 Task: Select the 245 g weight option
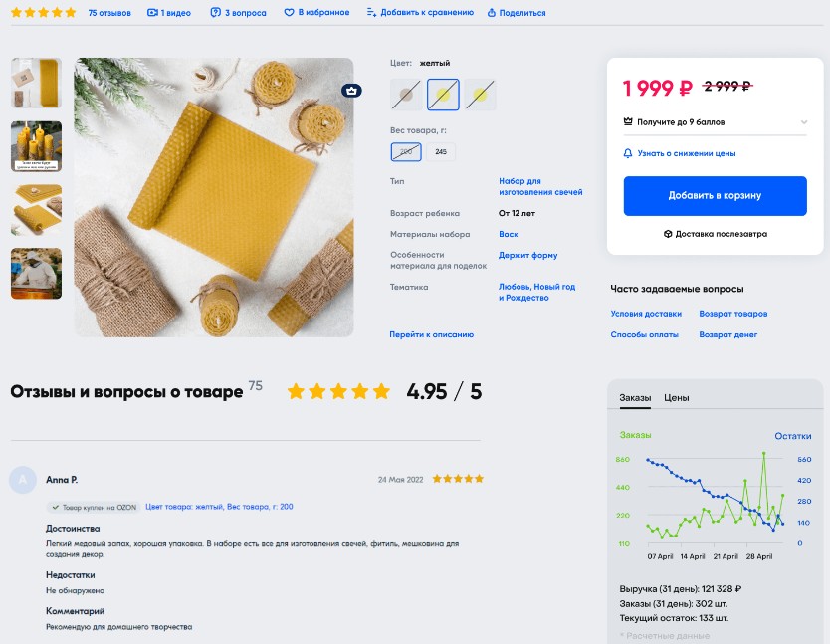(441, 152)
